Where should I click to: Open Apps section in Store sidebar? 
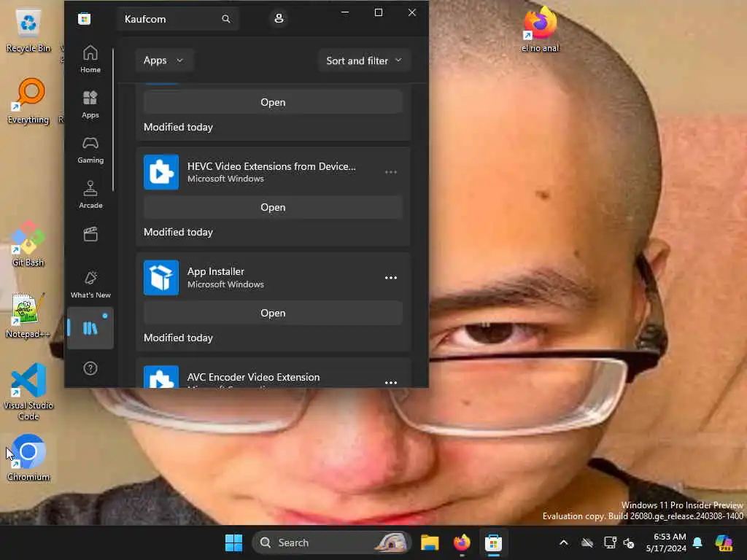click(x=90, y=104)
